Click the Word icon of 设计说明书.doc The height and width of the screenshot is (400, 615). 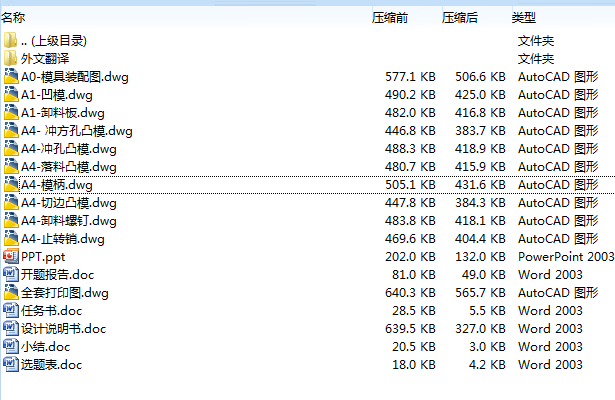click(x=11, y=329)
